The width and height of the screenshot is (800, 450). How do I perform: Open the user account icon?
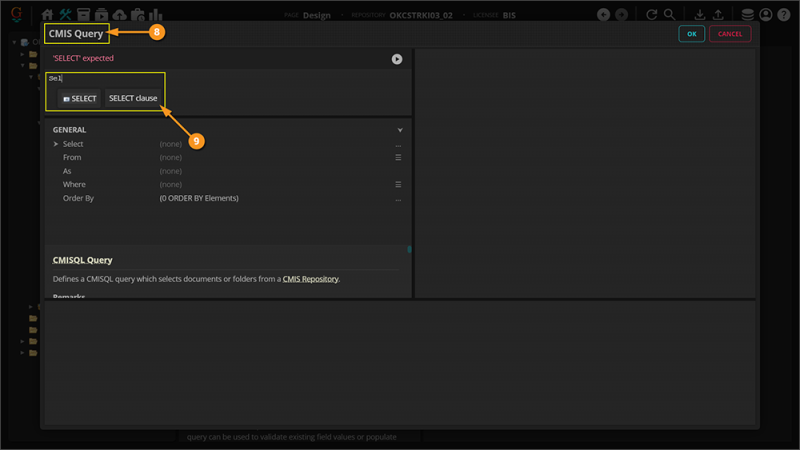[765, 15]
